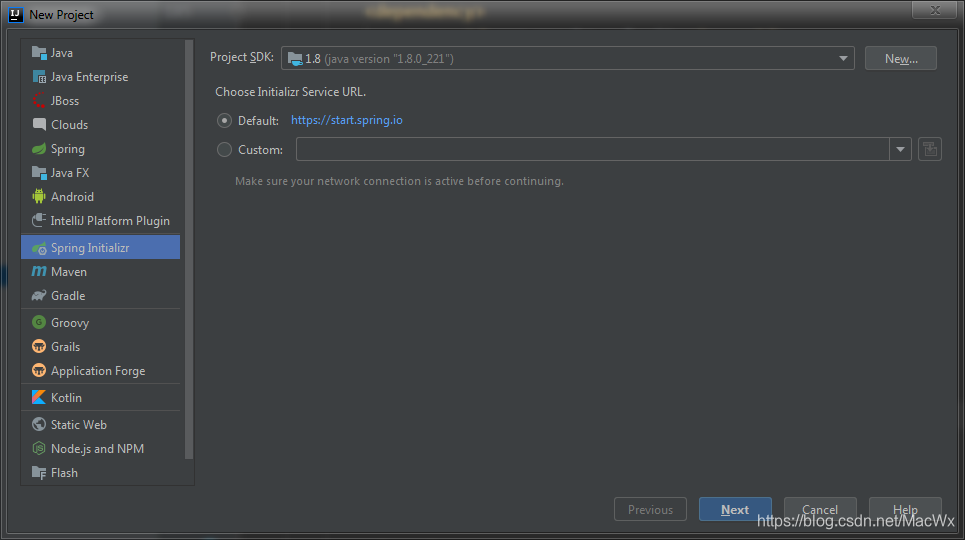Select the 'Static Web' list label
The height and width of the screenshot is (540, 965).
(x=79, y=425)
